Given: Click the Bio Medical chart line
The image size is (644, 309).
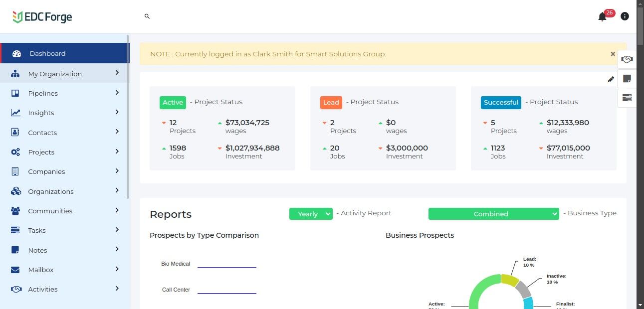Looking at the screenshot, I should [227, 268].
